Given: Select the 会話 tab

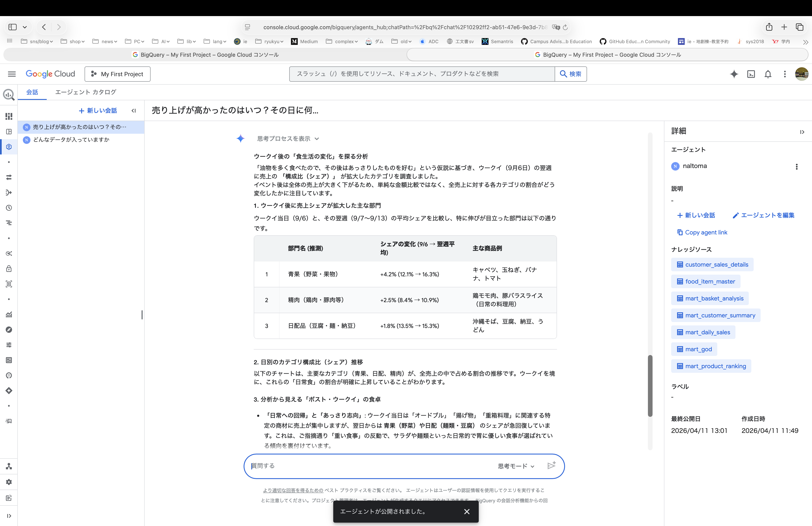Looking at the screenshot, I should pyautogui.click(x=32, y=92).
